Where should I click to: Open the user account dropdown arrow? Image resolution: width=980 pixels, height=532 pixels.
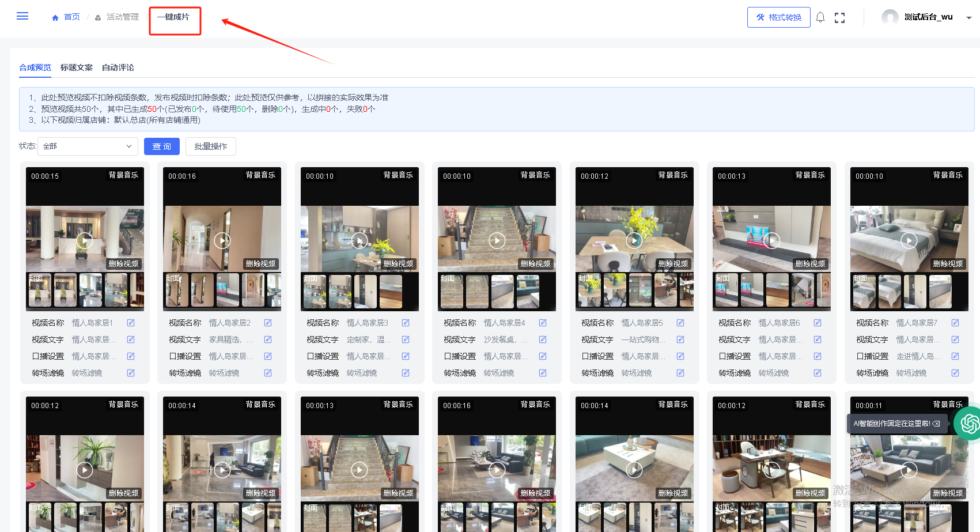(x=969, y=18)
